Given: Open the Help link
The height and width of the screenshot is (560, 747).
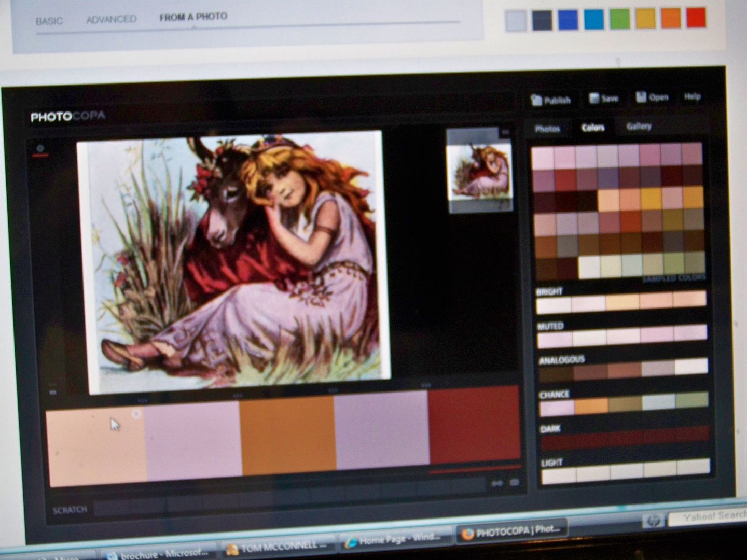Looking at the screenshot, I should (x=693, y=96).
